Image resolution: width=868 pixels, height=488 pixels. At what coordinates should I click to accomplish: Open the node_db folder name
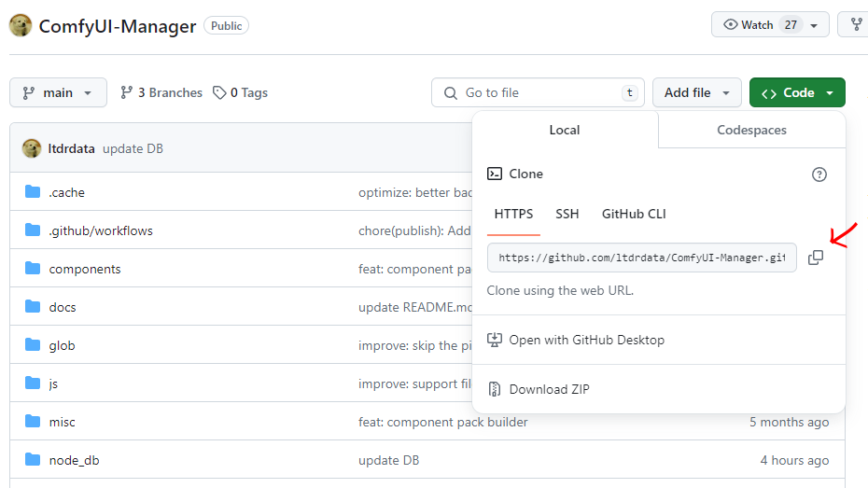coord(74,460)
